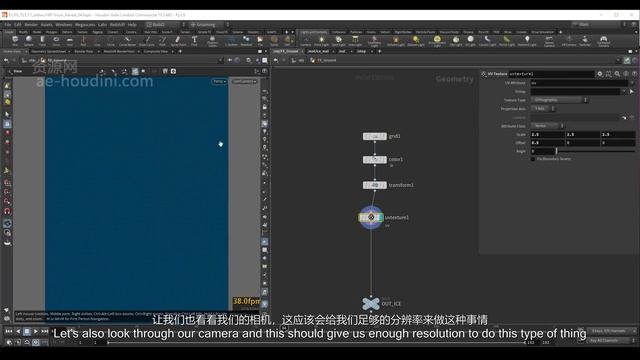
Task: Toggle display flag on grid1 node
Action: click(x=384, y=136)
